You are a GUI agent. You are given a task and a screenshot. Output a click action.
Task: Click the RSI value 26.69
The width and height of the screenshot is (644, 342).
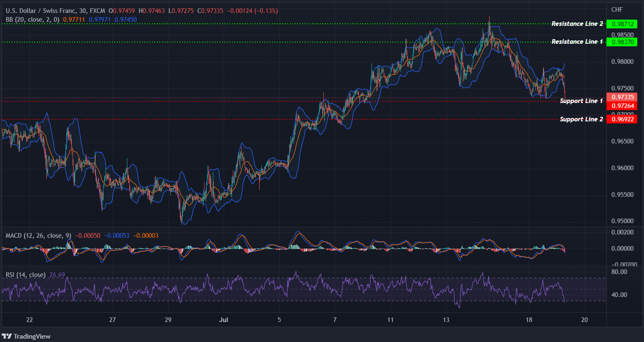click(56, 275)
